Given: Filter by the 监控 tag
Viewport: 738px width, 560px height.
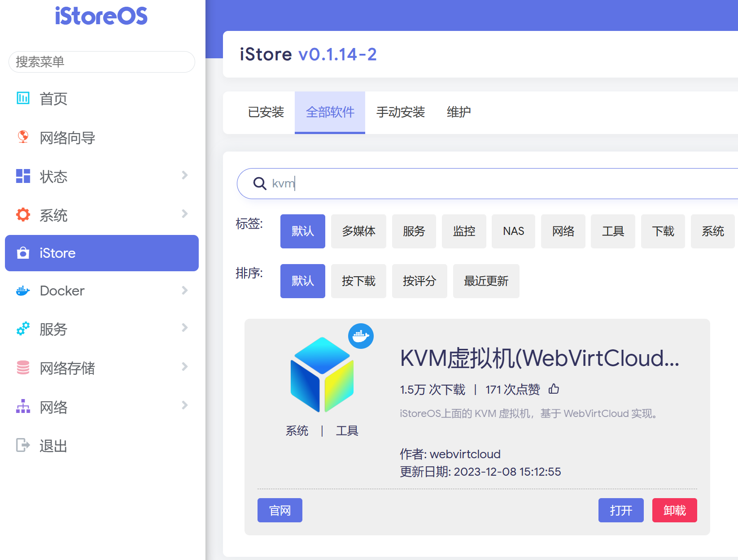Looking at the screenshot, I should click(x=464, y=231).
